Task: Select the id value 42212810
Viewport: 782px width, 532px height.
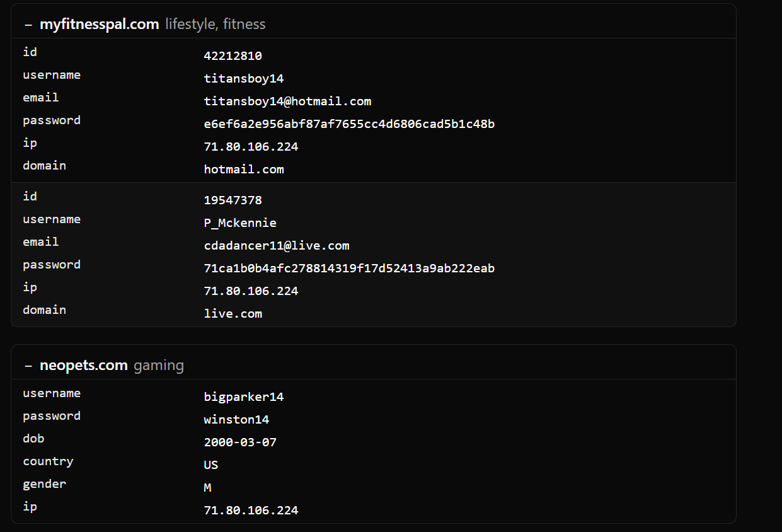Action: (x=233, y=56)
